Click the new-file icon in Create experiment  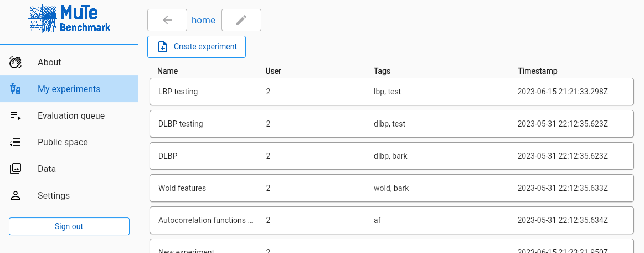[x=163, y=47]
